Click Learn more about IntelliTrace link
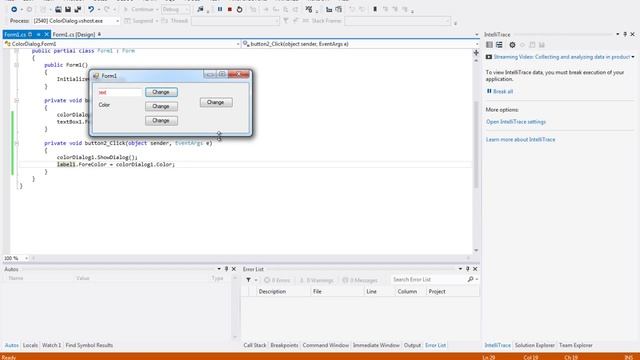The image size is (640, 360). click(520, 139)
